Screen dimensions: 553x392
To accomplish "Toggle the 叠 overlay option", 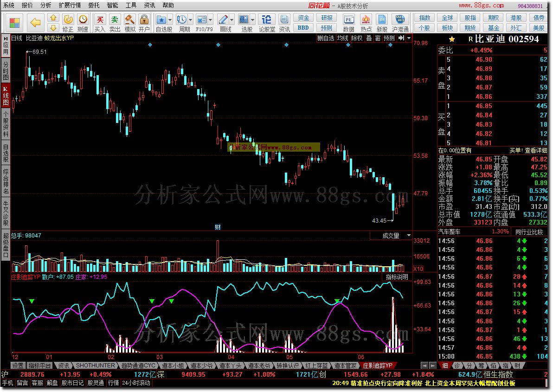I will click(369, 38).
